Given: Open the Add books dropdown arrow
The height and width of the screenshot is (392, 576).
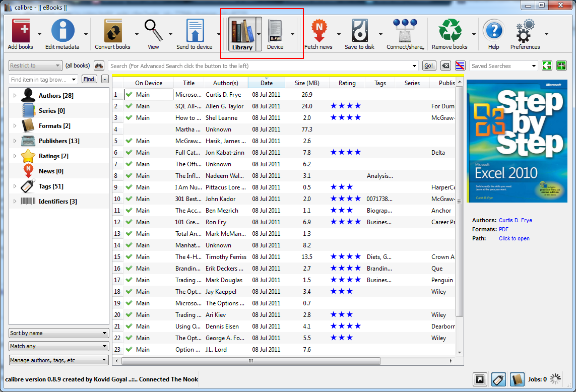Looking at the screenshot, I should pos(39,34).
